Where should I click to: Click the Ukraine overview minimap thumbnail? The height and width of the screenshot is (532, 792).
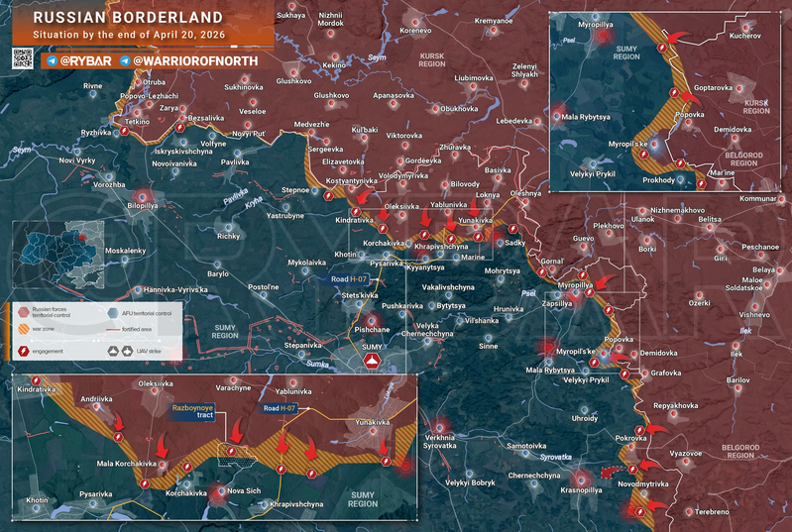[58, 255]
